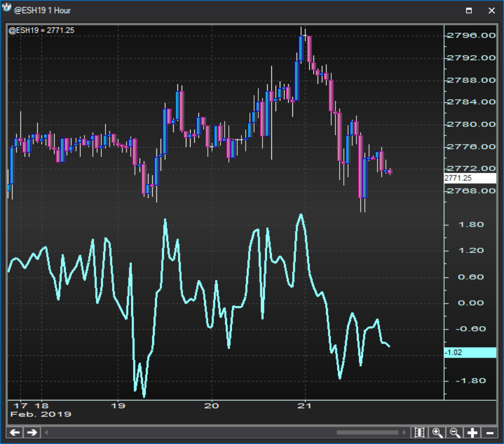
Task: Click the -1.02 indicator value marker
Action: pos(470,352)
